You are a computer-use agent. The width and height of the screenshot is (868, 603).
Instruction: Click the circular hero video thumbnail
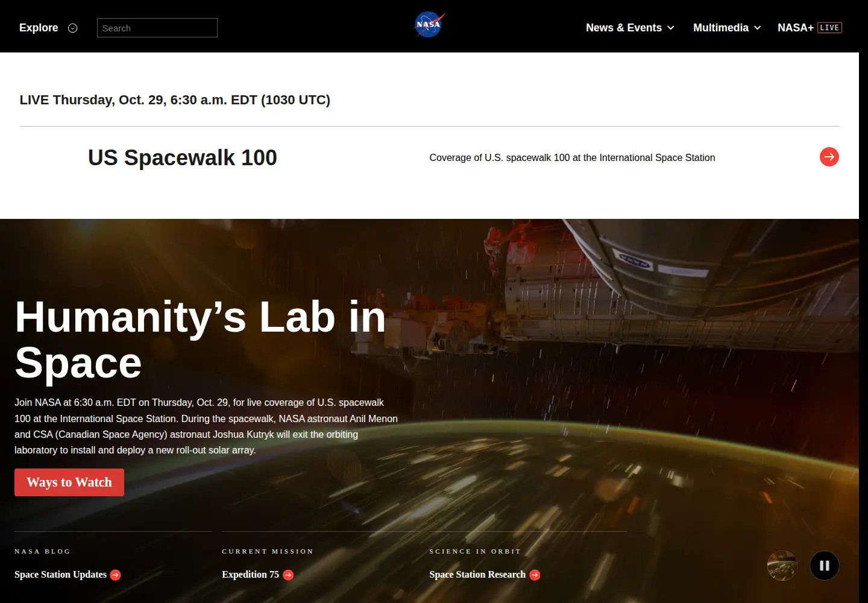(x=782, y=566)
